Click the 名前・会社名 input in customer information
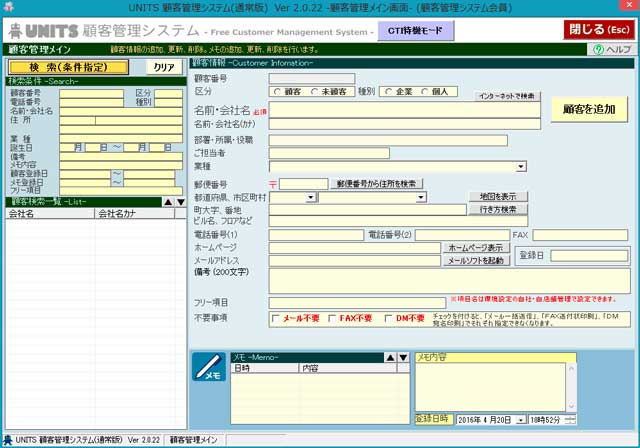Viewport: 640px width, 448px height. [404, 110]
